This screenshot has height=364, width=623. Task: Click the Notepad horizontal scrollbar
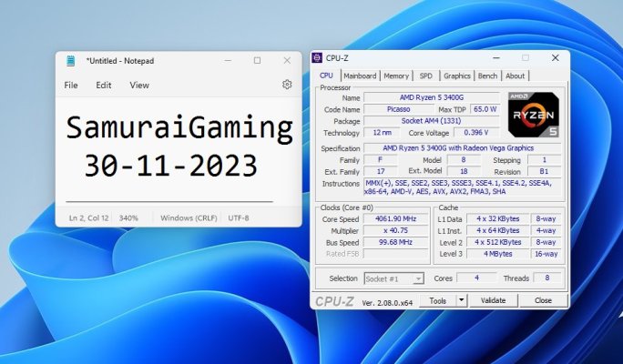click(169, 202)
